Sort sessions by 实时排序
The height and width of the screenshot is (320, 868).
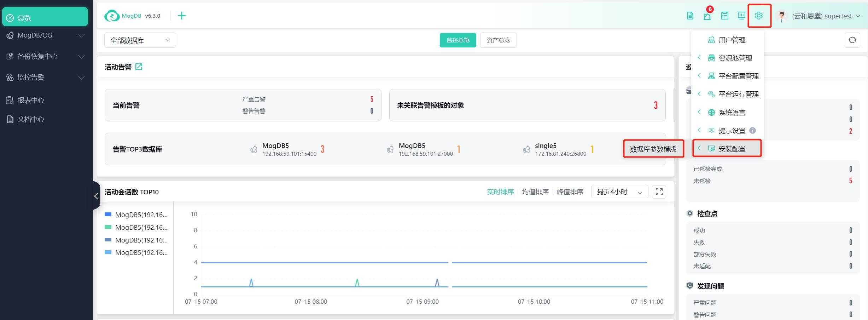tap(500, 192)
